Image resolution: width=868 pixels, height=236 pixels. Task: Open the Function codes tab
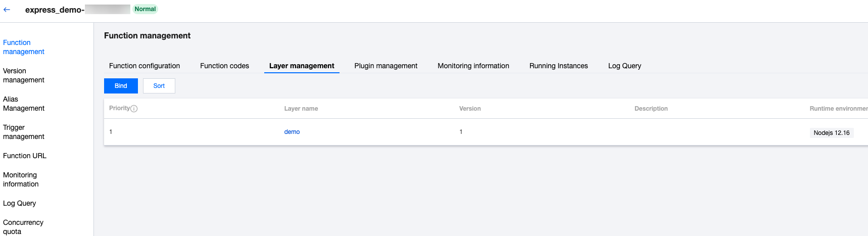click(224, 66)
